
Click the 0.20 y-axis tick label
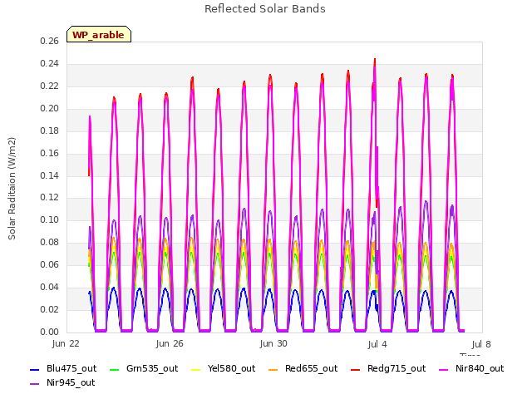click(49, 109)
